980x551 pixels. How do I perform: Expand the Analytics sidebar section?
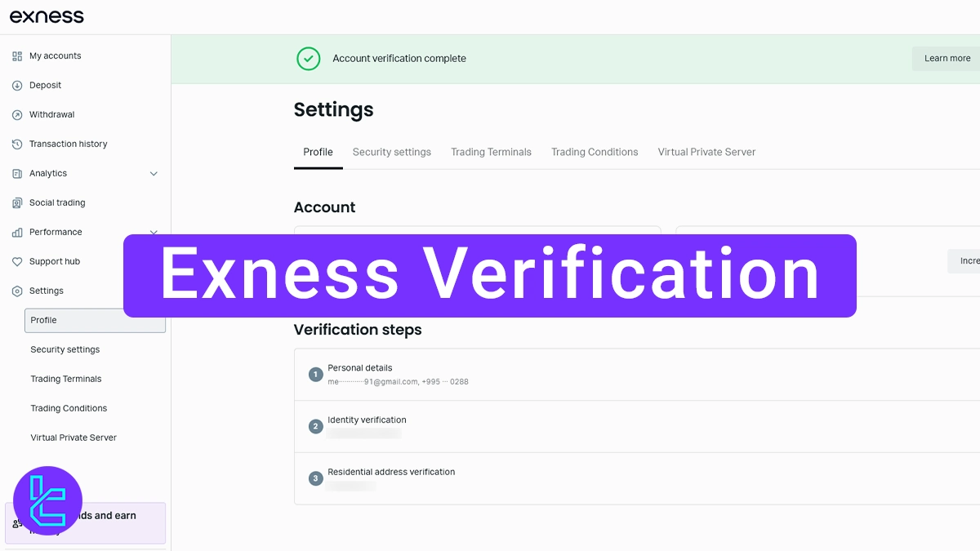coord(154,173)
